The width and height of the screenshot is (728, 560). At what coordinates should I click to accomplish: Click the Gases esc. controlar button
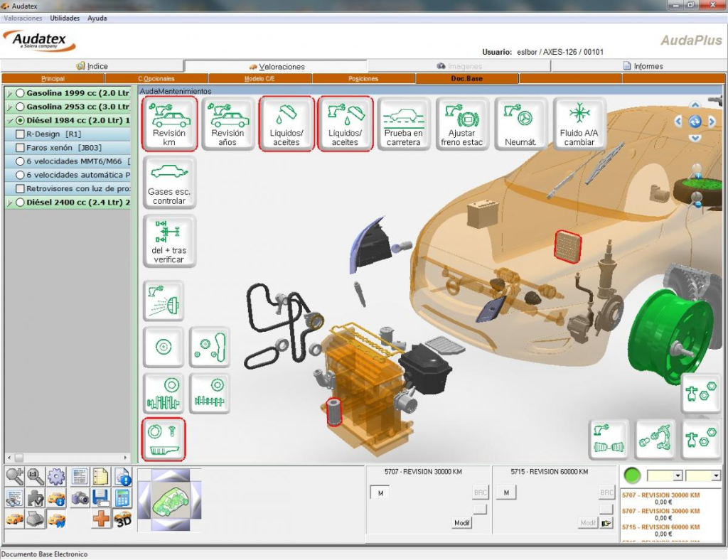tap(169, 183)
